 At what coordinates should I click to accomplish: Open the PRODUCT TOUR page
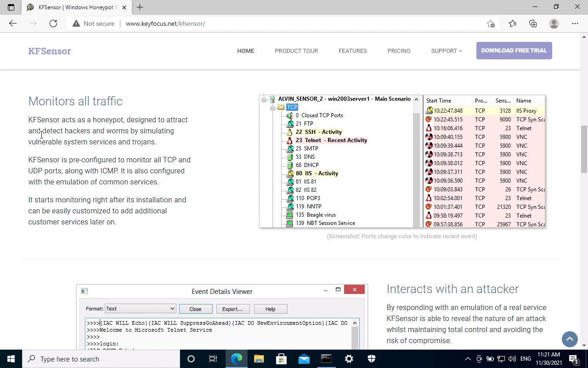pyautogui.click(x=296, y=51)
